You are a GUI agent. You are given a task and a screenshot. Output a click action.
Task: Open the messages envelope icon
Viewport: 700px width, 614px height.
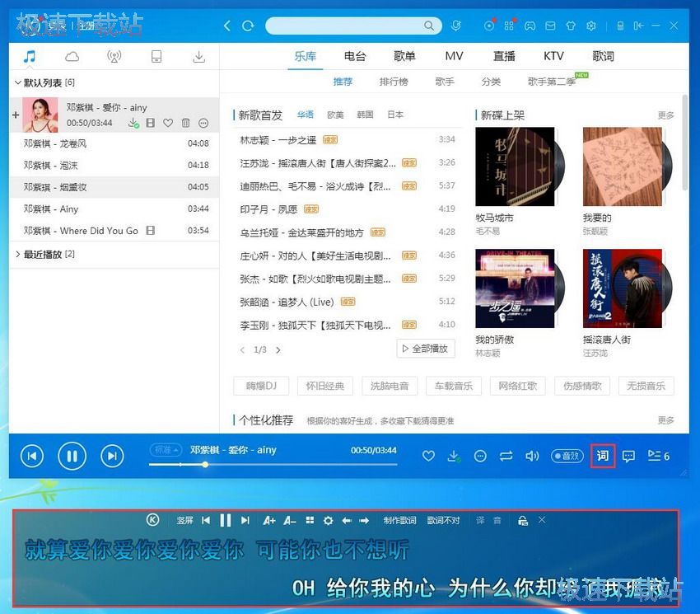pyautogui.click(x=550, y=26)
